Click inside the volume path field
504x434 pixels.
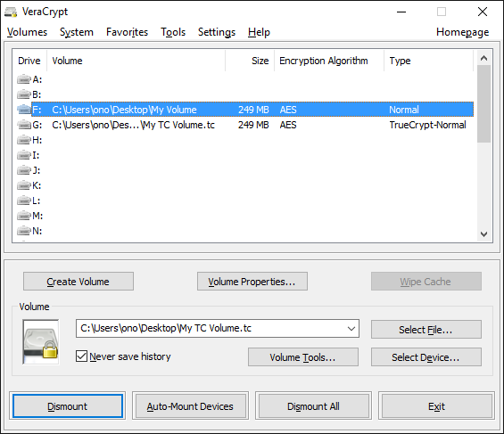[x=211, y=328]
